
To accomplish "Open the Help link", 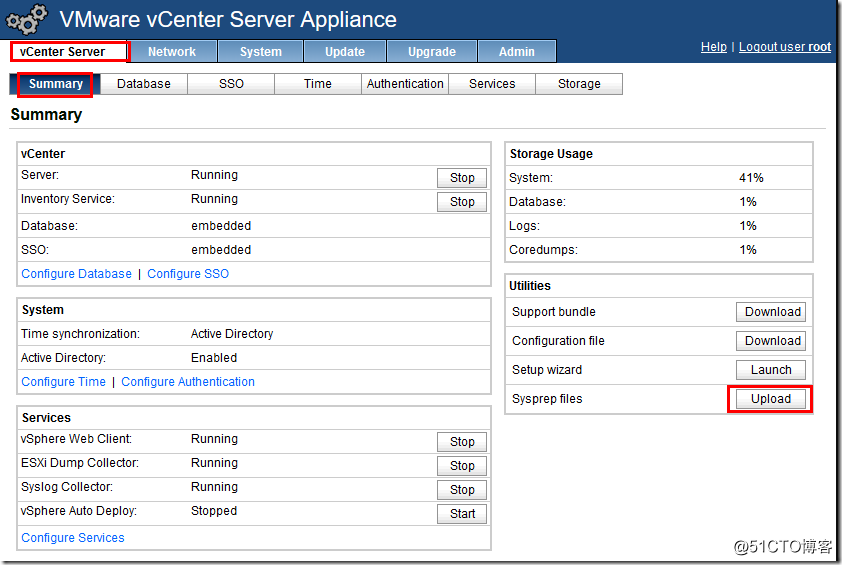I will pos(714,47).
